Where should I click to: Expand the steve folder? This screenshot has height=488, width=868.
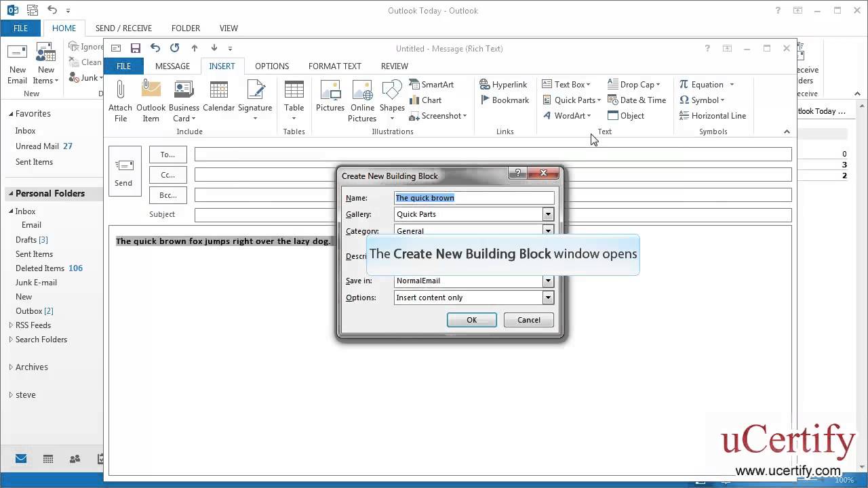(x=10, y=394)
